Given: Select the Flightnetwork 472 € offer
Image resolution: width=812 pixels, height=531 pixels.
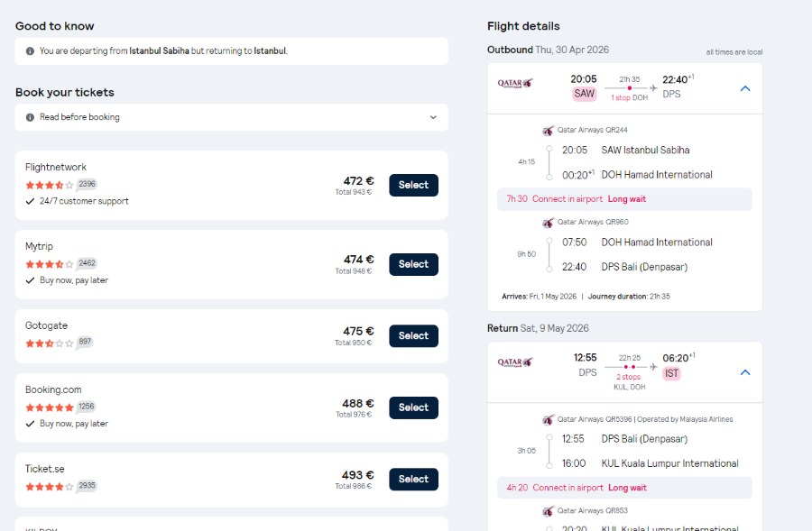Looking at the screenshot, I should [413, 186].
